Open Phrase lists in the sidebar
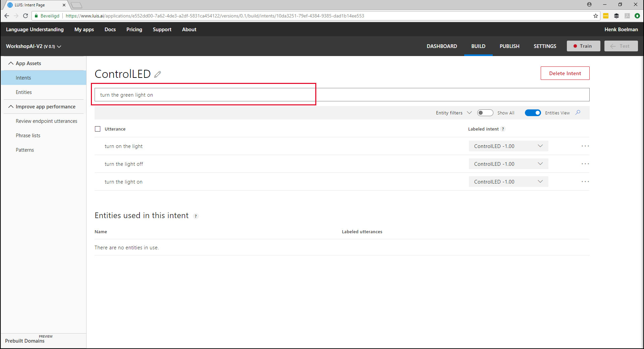644x349 pixels. click(28, 135)
